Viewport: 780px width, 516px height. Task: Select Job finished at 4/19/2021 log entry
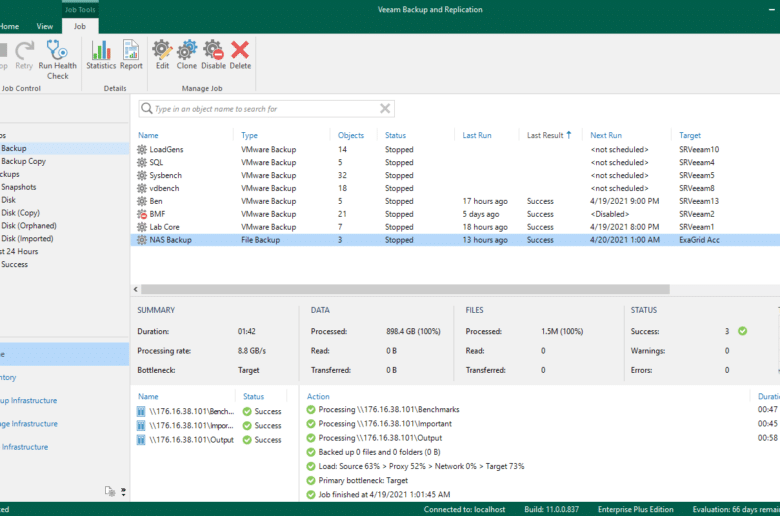tap(384, 495)
